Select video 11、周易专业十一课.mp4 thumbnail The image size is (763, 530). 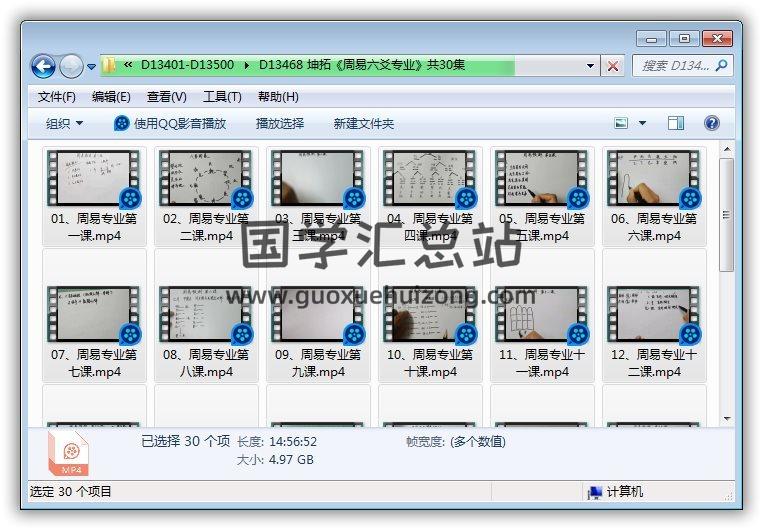point(542,314)
